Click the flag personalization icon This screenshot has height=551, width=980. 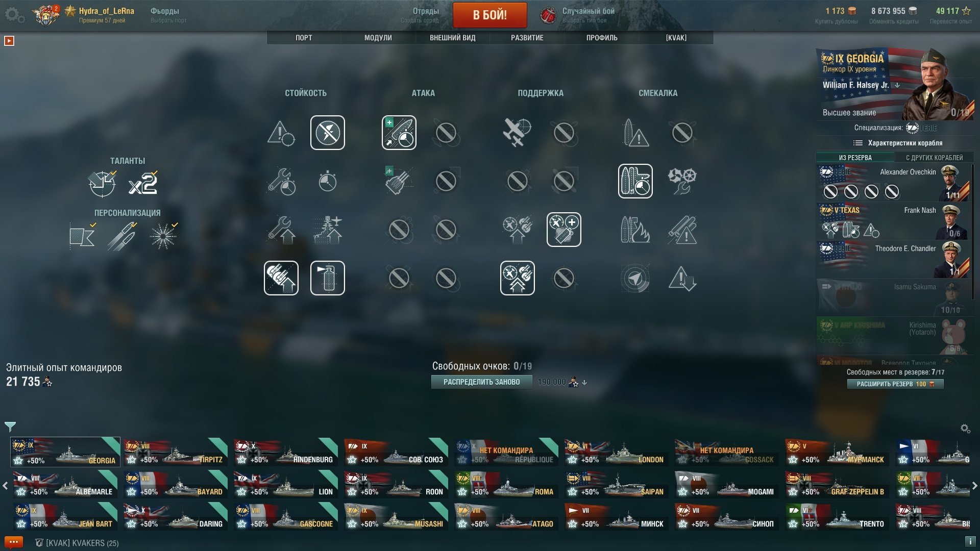point(82,236)
